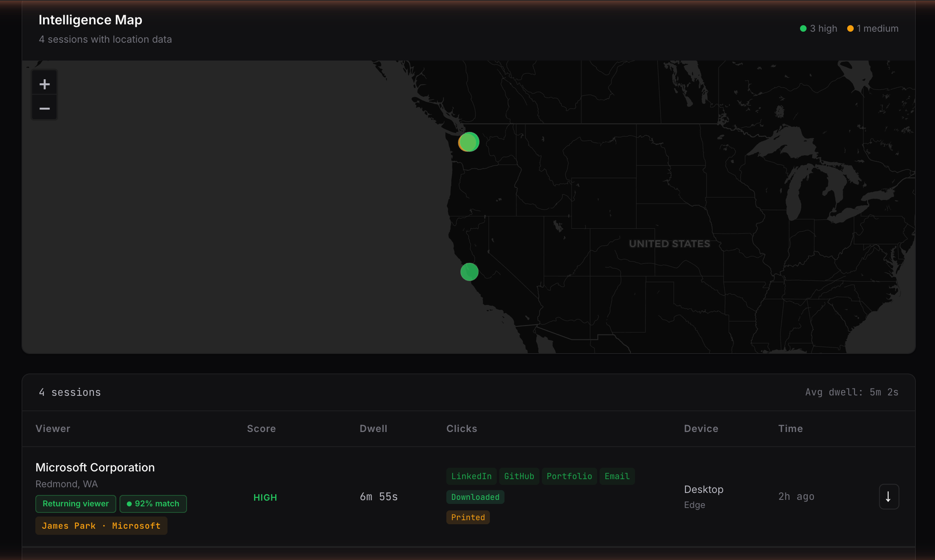935x560 pixels.
Task: Click the GitHub click tag
Action: pos(519,476)
